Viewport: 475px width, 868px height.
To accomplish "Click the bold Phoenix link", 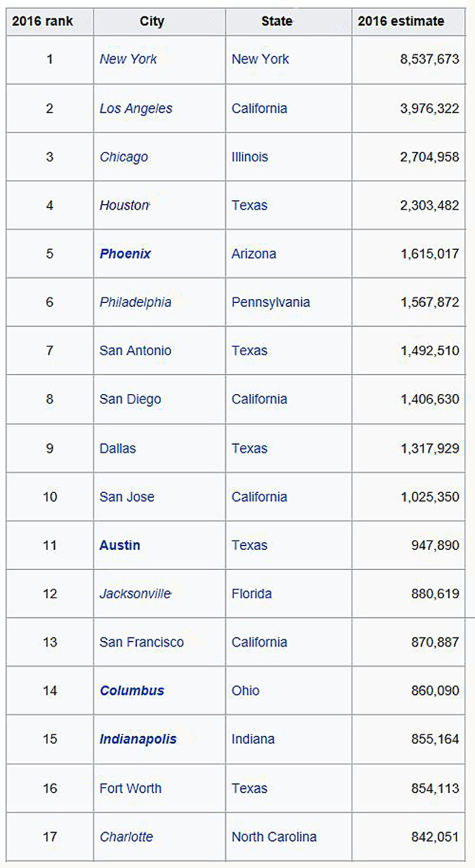I will pyautogui.click(x=125, y=254).
